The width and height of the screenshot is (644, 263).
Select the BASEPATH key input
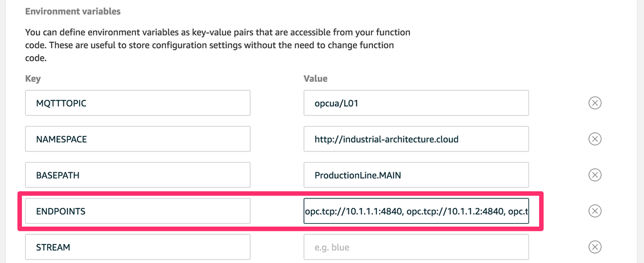137,175
